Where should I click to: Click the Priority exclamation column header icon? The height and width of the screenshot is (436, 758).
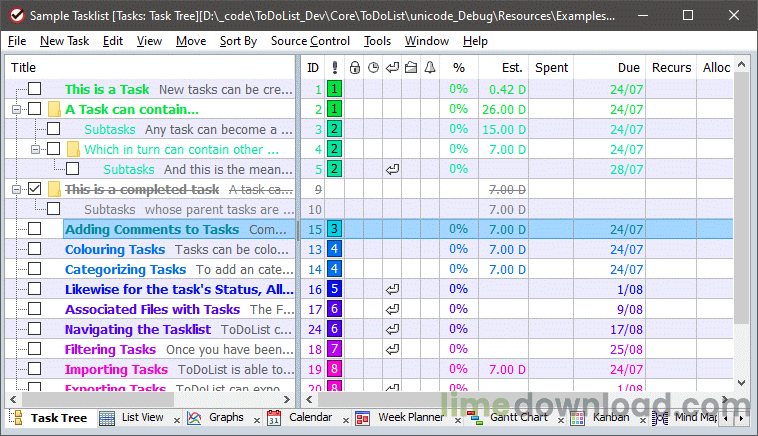pos(334,68)
